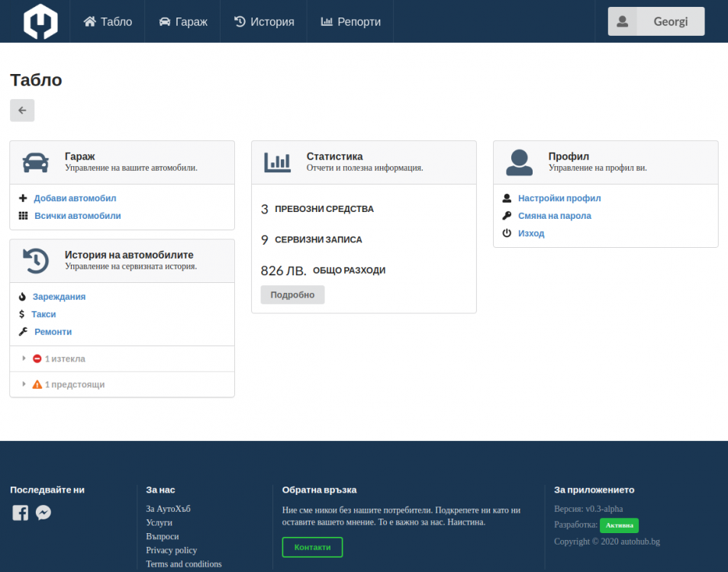The width and height of the screenshot is (728, 572).
Task: Open the История navigation item
Action: 264,21
